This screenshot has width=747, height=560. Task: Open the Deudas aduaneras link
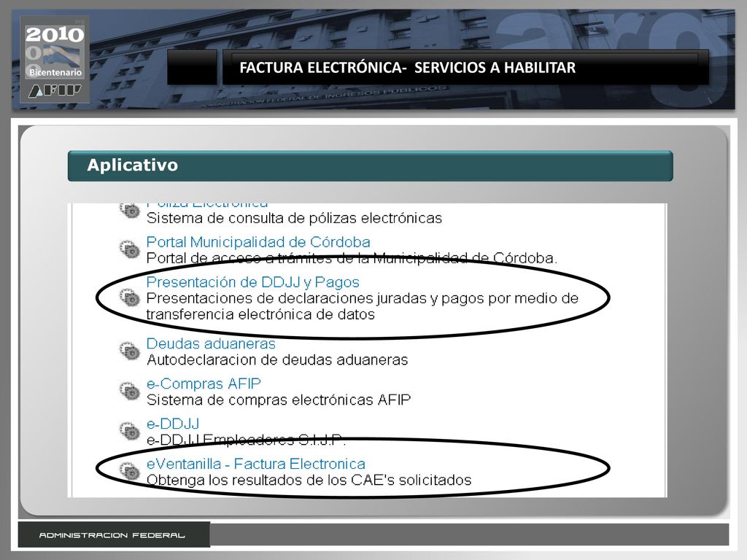pyautogui.click(x=211, y=343)
